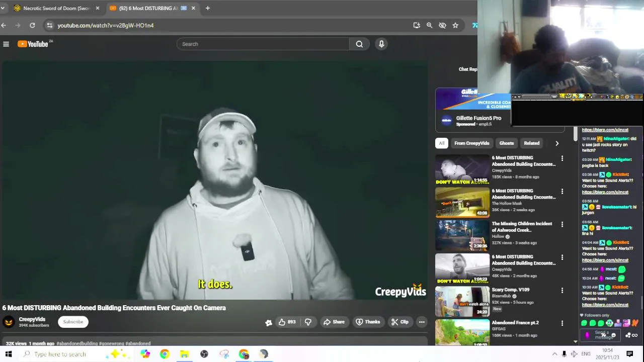The height and width of the screenshot is (362, 644).
Task: Open options for The Hollow Mask video
Action: [x=562, y=192]
